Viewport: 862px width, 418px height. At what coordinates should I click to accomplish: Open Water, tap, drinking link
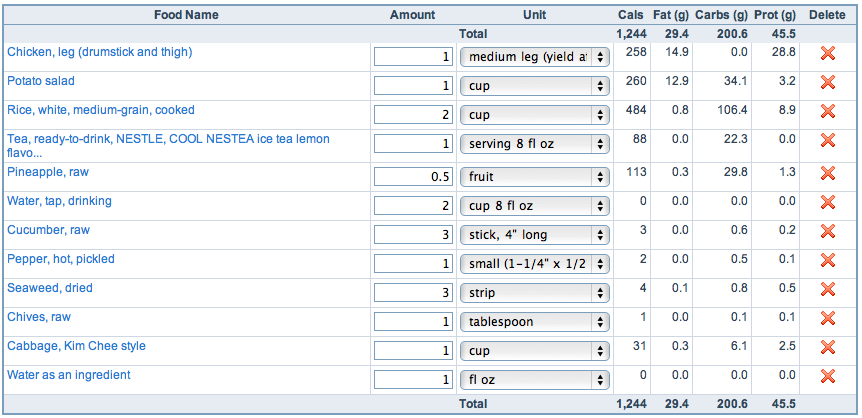click(59, 201)
